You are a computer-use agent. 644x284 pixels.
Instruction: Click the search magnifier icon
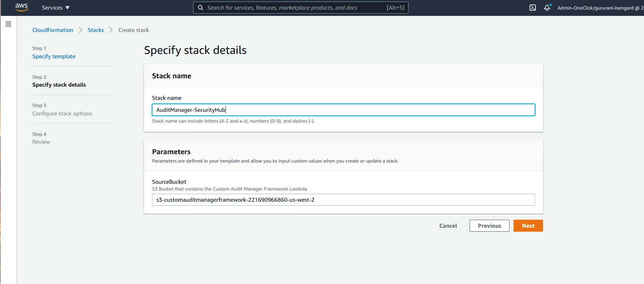(x=201, y=8)
